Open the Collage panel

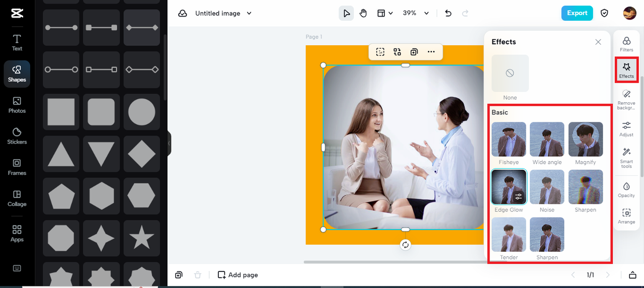17,198
